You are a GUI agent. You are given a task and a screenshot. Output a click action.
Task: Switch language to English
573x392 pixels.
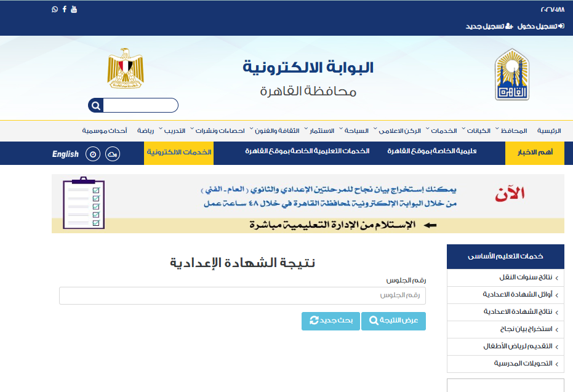(x=65, y=154)
